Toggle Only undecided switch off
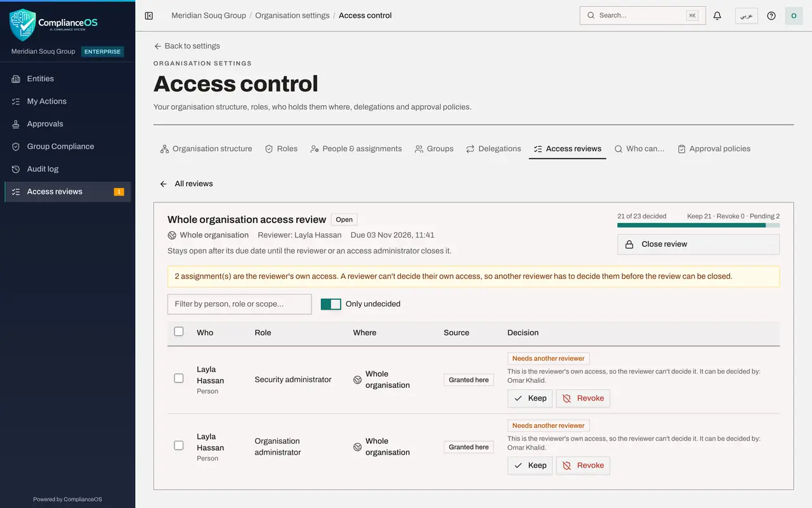The width and height of the screenshot is (812, 508). 331,304
